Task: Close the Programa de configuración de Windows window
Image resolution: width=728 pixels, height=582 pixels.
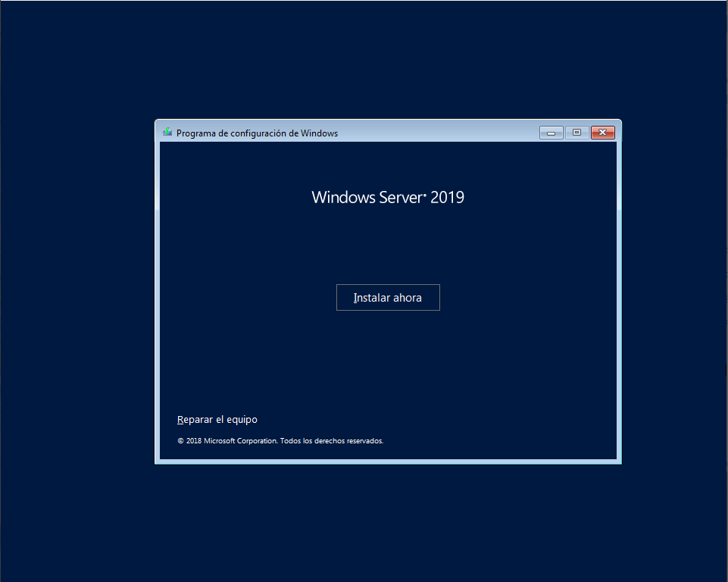Action: click(x=603, y=133)
